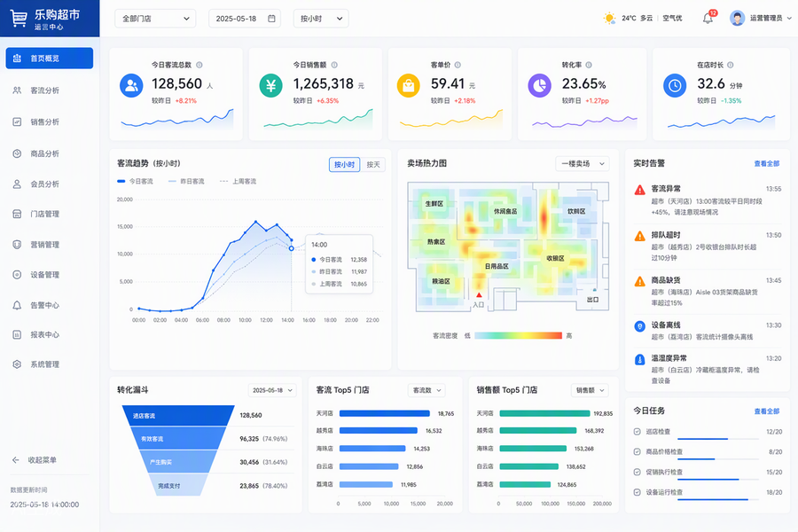Open 报表中心 in the sidebar
The image size is (798, 532).
[x=50, y=335]
